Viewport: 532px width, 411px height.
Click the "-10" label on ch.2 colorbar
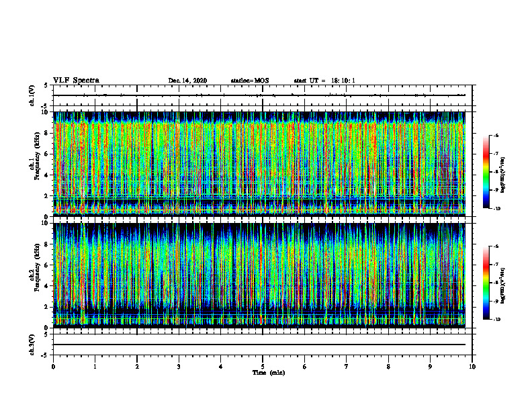[496, 320]
